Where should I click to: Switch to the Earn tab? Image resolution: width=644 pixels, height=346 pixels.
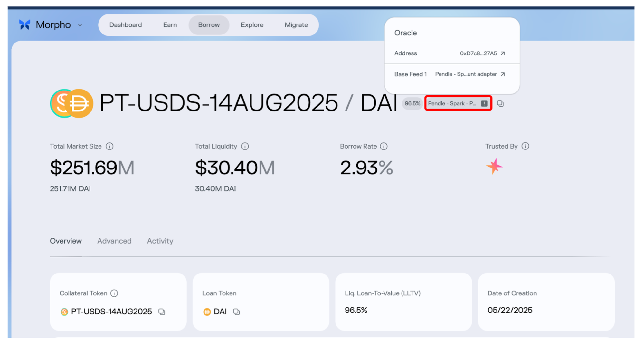click(170, 25)
